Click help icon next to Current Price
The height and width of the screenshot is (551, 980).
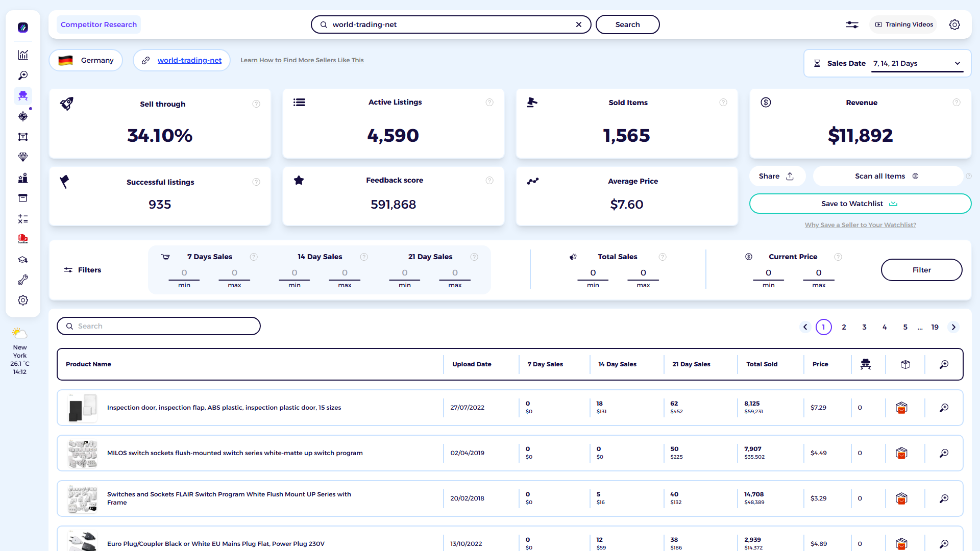[838, 257]
